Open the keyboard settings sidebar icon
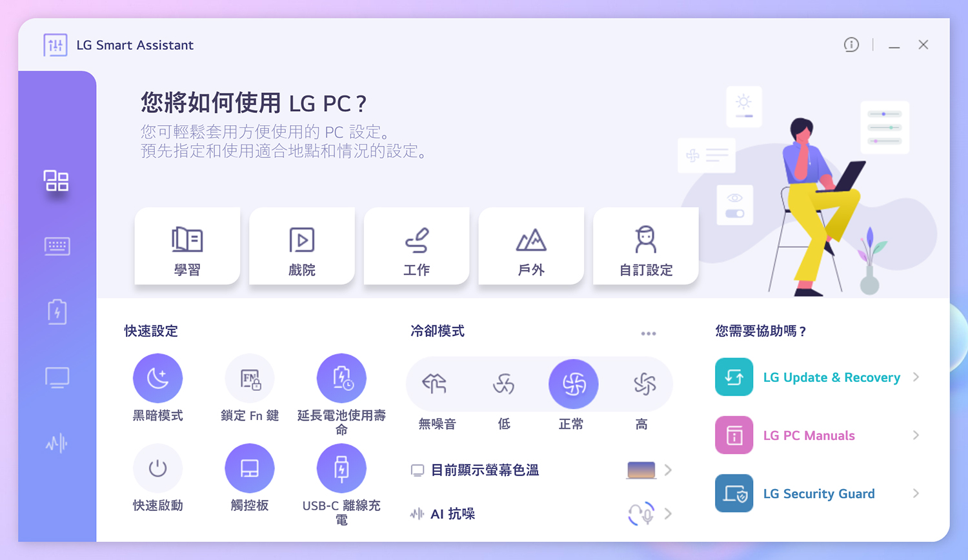The image size is (968, 560). pos(57,246)
